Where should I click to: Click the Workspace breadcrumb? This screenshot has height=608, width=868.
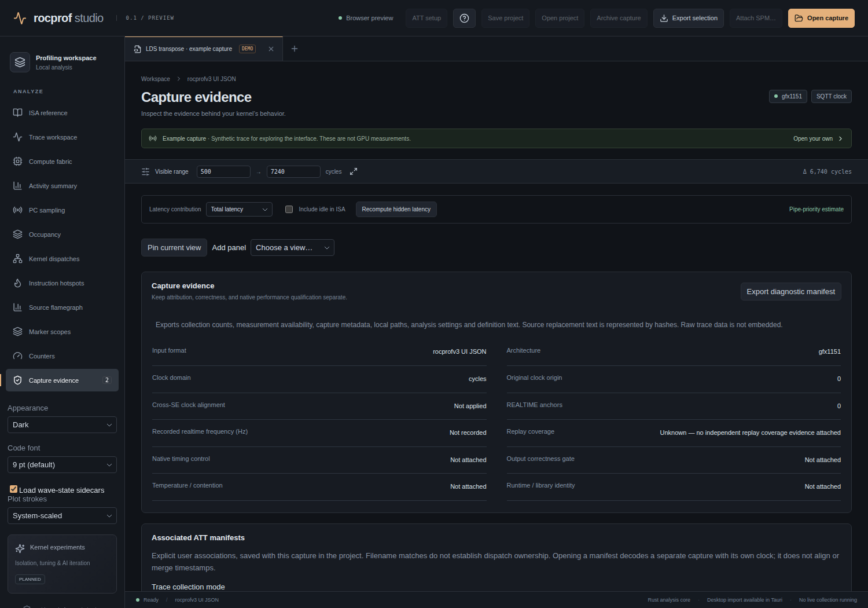pos(156,79)
